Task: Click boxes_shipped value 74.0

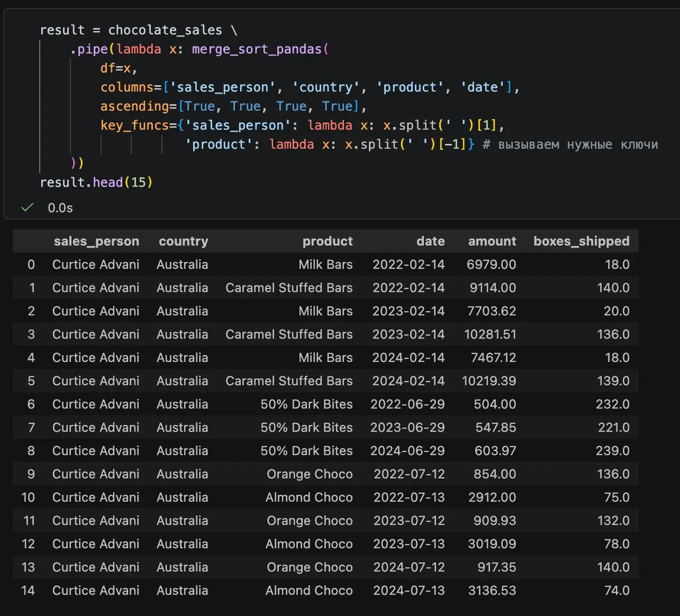Action: pos(617,590)
